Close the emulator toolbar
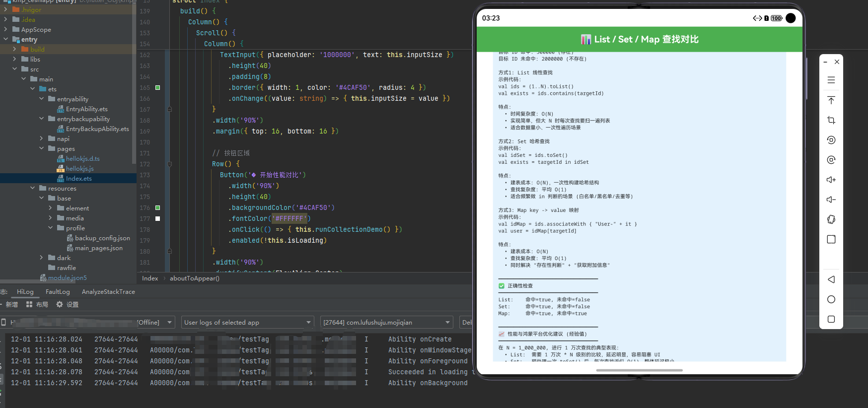The image size is (868, 408). click(x=837, y=62)
